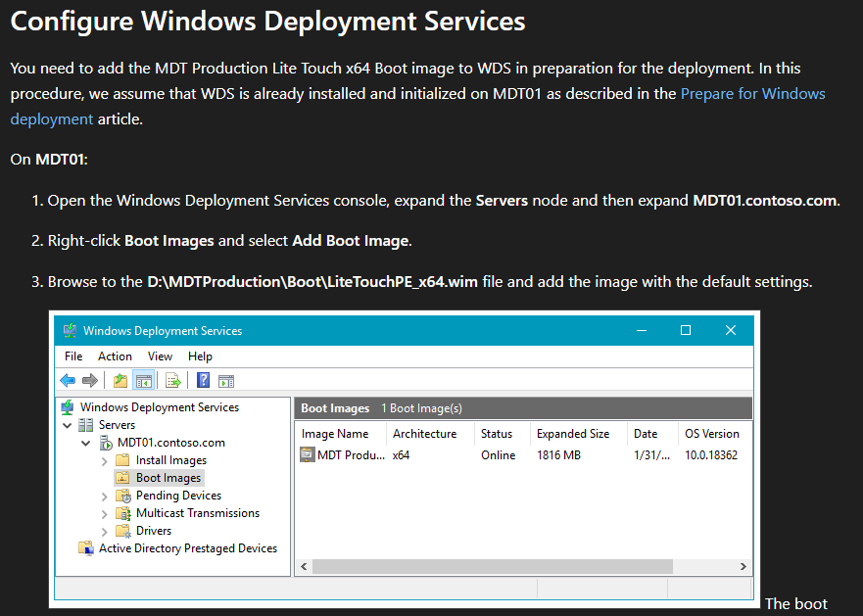Viewport: 863px width, 616px height.
Task: Open the View menu
Action: 160,356
